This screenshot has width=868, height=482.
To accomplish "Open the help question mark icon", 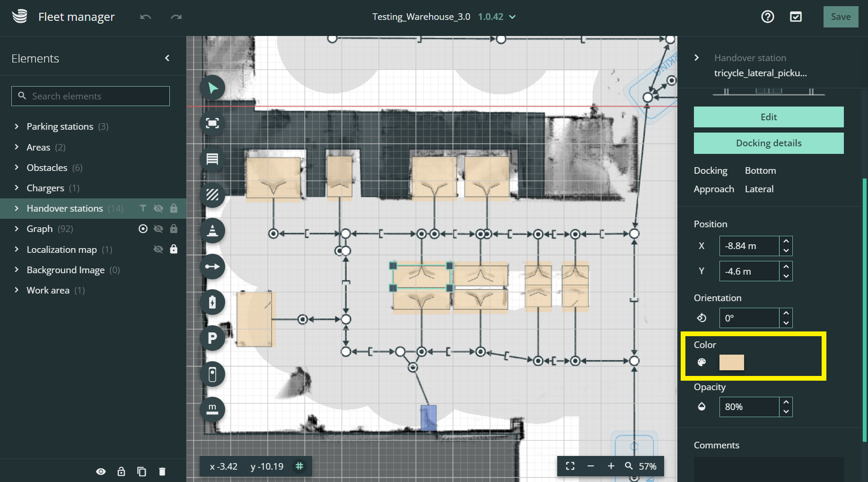I will [767, 17].
